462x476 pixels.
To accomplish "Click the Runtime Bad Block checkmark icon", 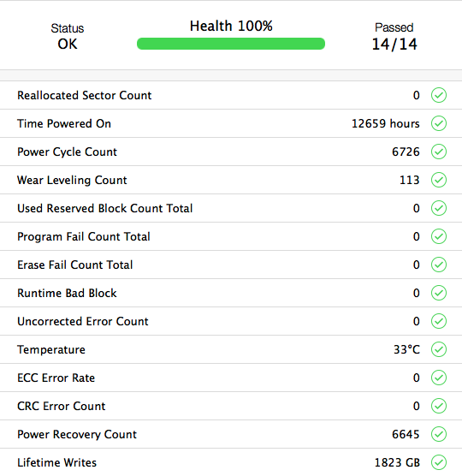I will [x=439, y=293].
